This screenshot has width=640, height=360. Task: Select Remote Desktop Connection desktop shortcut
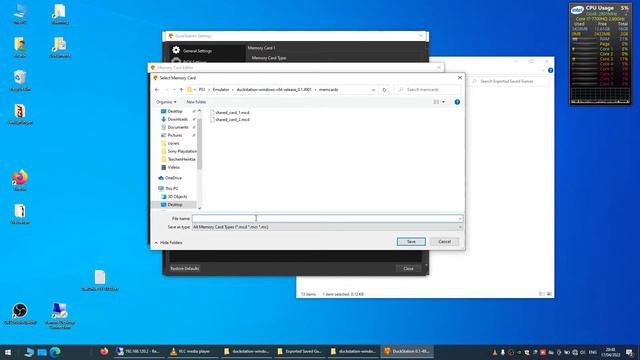point(60,315)
